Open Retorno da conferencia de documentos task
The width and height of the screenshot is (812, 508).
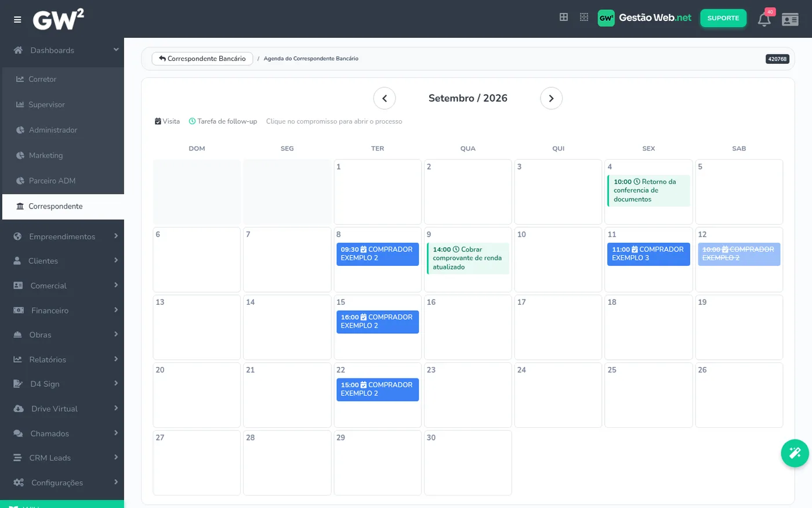click(648, 190)
